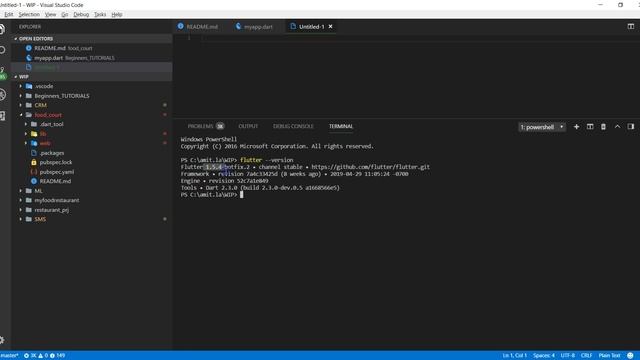The image size is (640, 360).
Task: Expand the myfoodrestaurant folder
Action: point(57,200)
